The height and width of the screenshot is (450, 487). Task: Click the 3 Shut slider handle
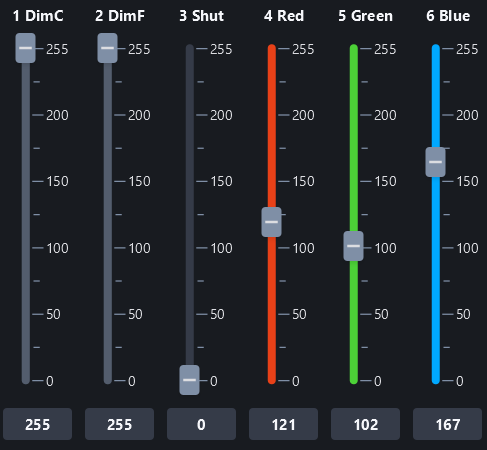[190, 380]
